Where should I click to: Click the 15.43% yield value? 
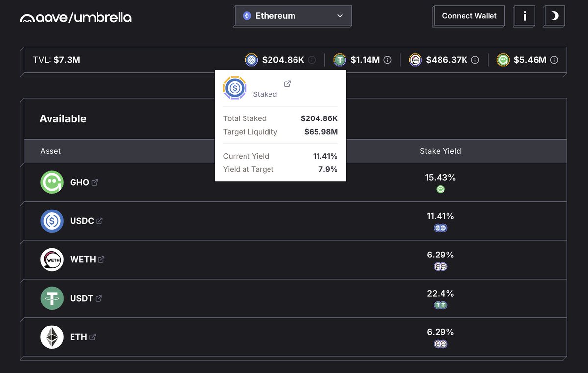[441, 177]
